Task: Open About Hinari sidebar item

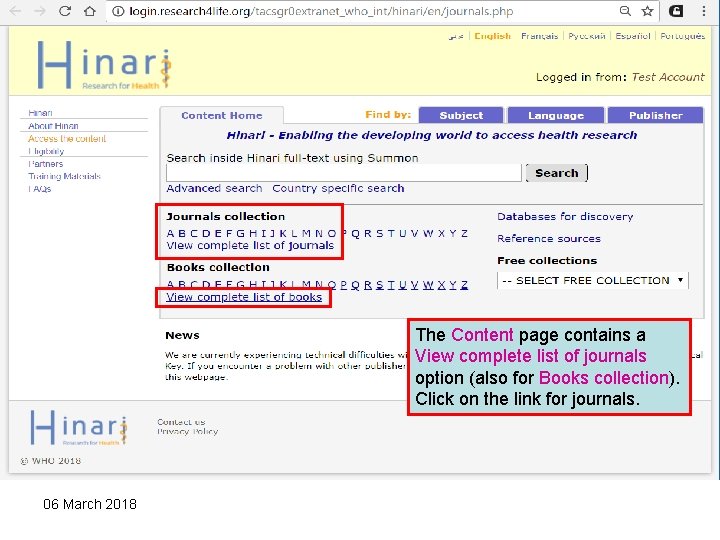Action: click(53, 126)
